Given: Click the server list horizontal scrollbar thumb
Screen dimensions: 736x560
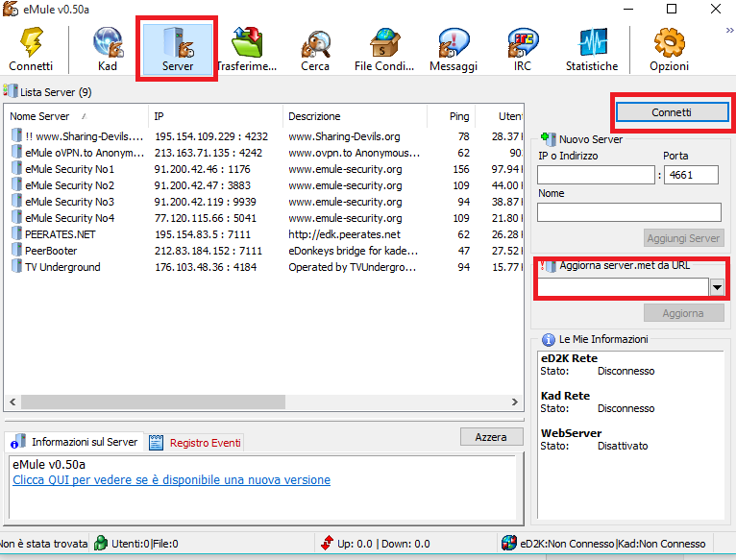Looking at the screenshot, I should point(153,402).
